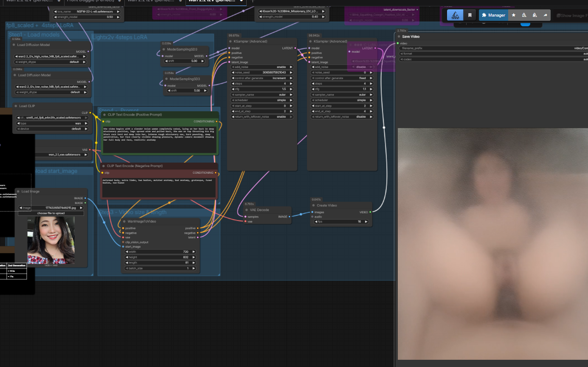Click the MASK output port on Load Image

(x=85, y=203)
